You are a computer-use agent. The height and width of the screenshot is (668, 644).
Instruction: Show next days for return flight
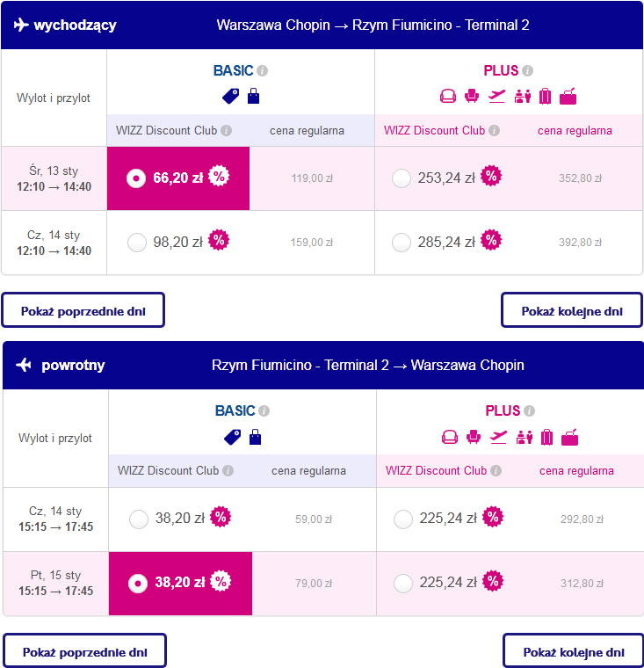(574, 650)
